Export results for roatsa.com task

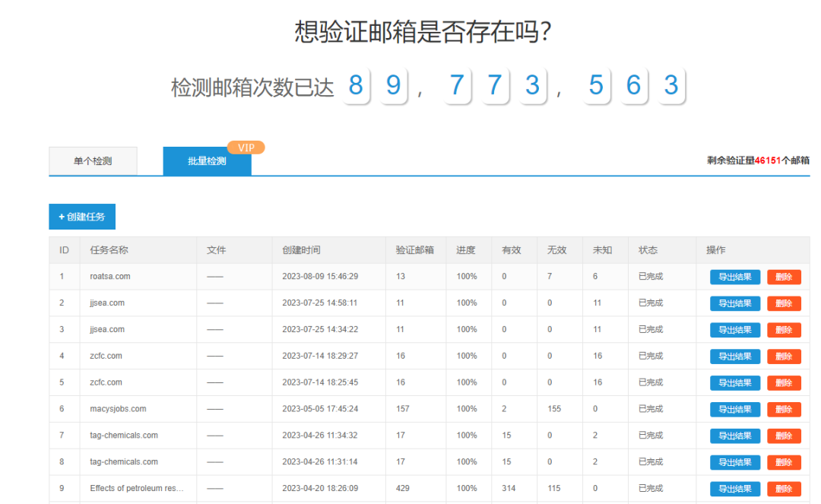[734, 277]
